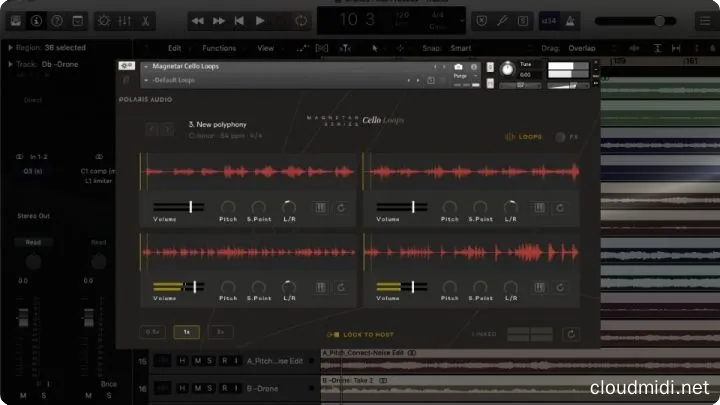
Task: Click the global refresh icon at plugin bottom-right
Action: click(x=571, y=334)
